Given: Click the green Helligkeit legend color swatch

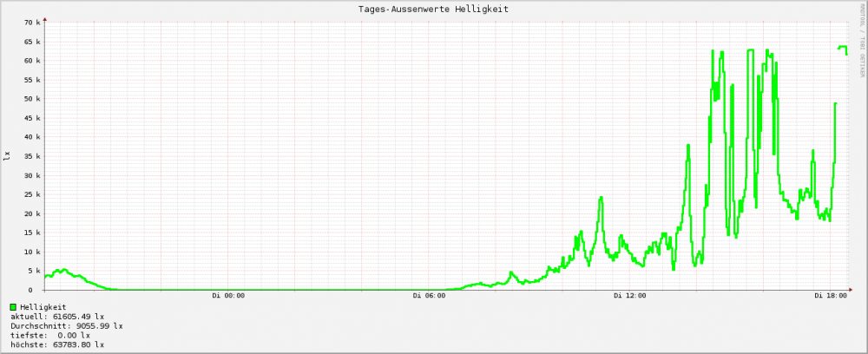Looking at the screenshot, I should 13,307.
